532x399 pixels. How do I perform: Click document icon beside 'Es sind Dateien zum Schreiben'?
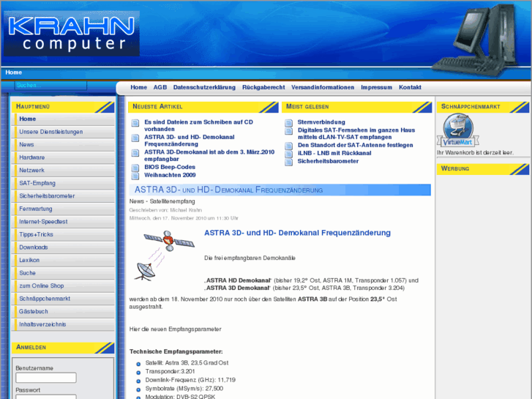point(135,123)
